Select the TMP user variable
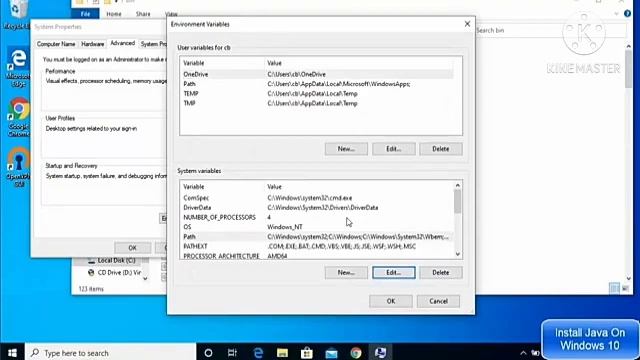 coord(317,104)
